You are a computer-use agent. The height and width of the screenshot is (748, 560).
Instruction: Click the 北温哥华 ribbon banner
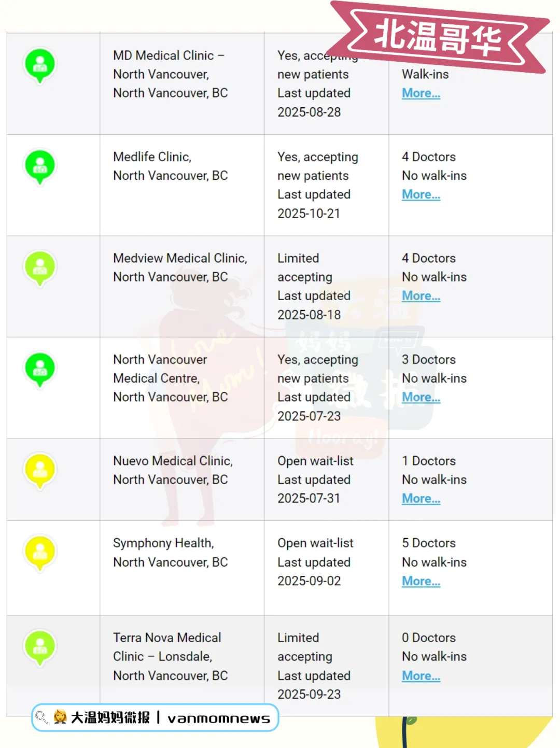pyautogui.click(x=439, y=36)
